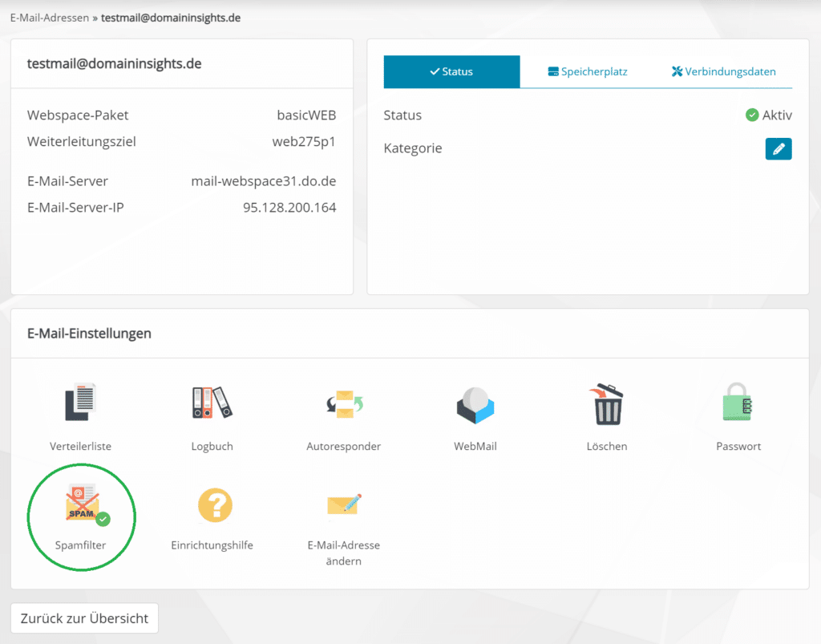Click Zurück zur Übersicht button
The width and height of the screenshot is (821, 644).
click(x=84, y=618)
